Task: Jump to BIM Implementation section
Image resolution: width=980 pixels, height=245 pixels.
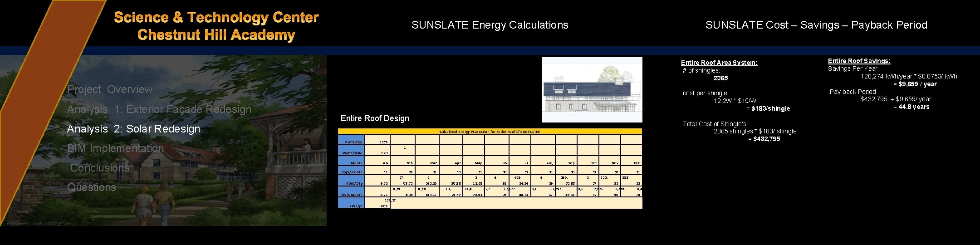Action: point(115,148)
